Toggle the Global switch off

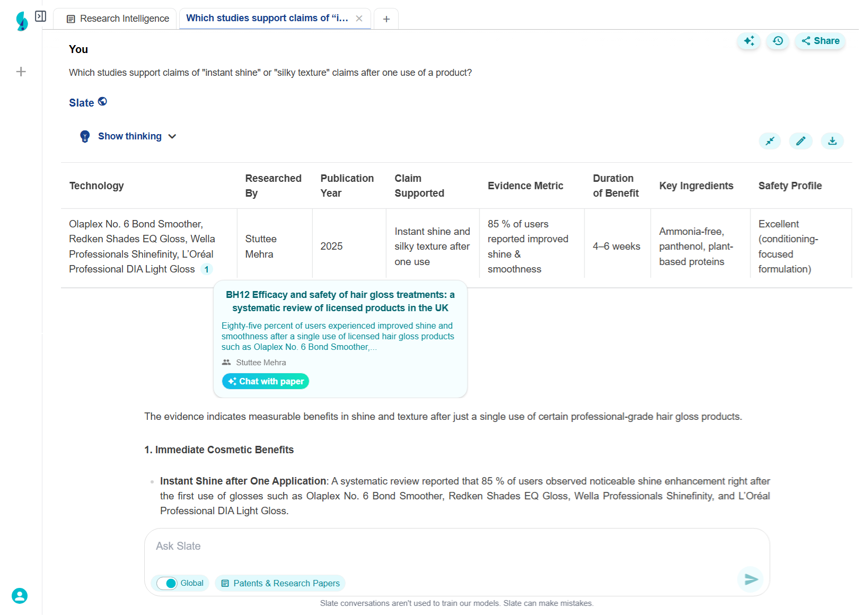[168, 583]
